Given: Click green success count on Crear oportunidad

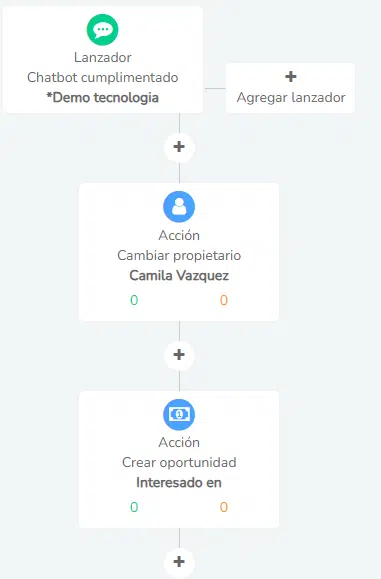Looking at the screenshot, I should [134, 507].
